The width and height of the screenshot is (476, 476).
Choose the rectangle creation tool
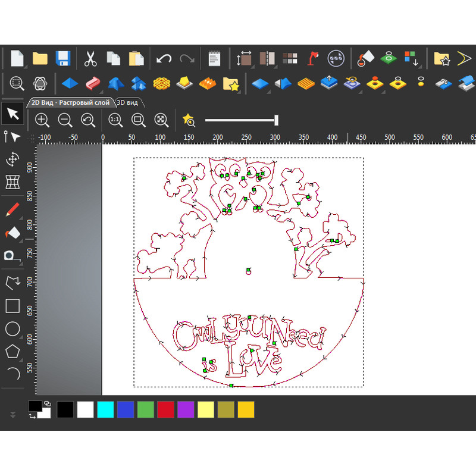click(x=12, y=306)
